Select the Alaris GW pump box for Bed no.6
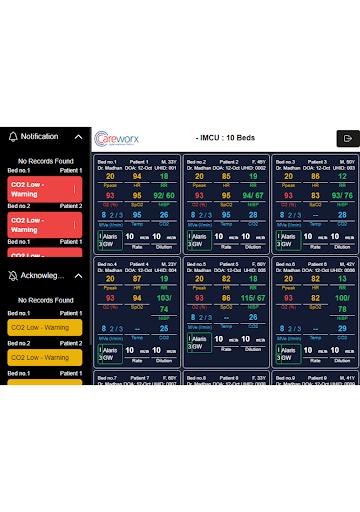Viewport: 360px width, 512px height. click(289, 354)
